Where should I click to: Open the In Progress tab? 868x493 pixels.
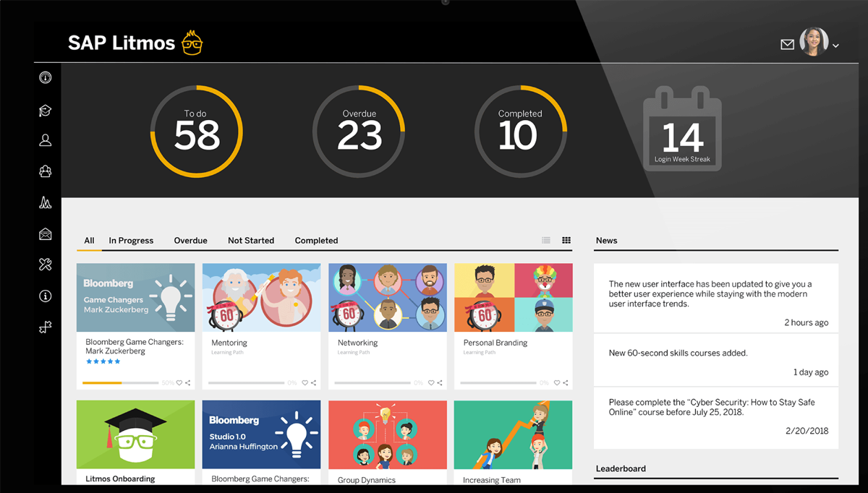click(131, 240)
